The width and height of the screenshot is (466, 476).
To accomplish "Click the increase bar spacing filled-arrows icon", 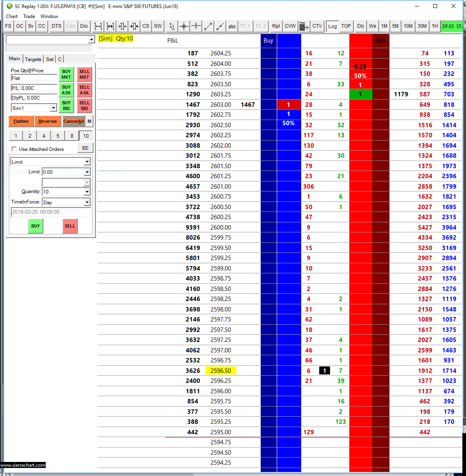I will (110, 26).
